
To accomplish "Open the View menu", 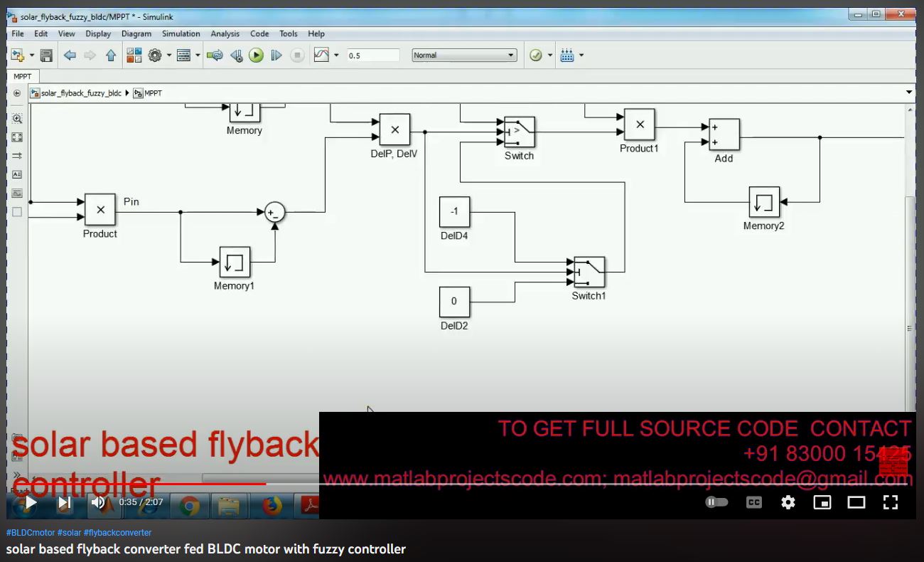I will tap(67, 33).
